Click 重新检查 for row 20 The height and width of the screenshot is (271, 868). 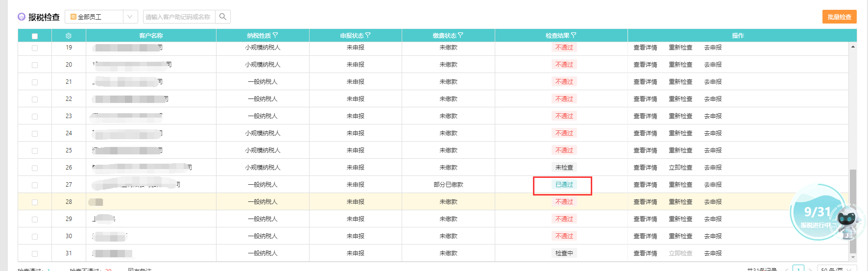(x=680, y=65)
